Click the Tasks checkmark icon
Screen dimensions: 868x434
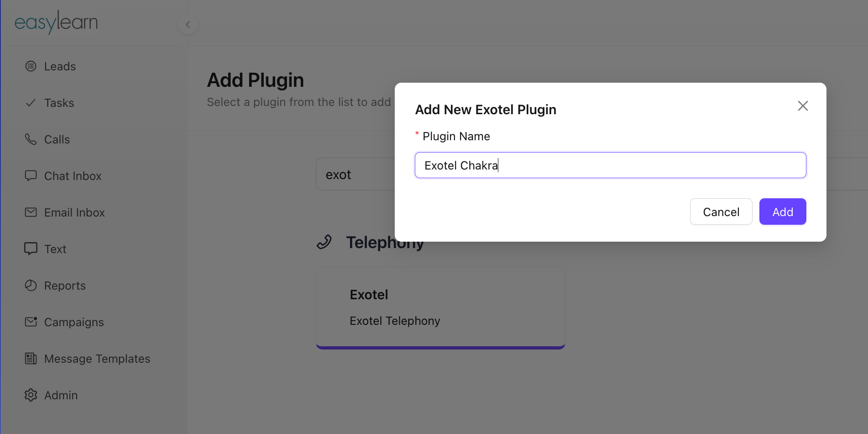pyautogui.click(x=31, y=103)
